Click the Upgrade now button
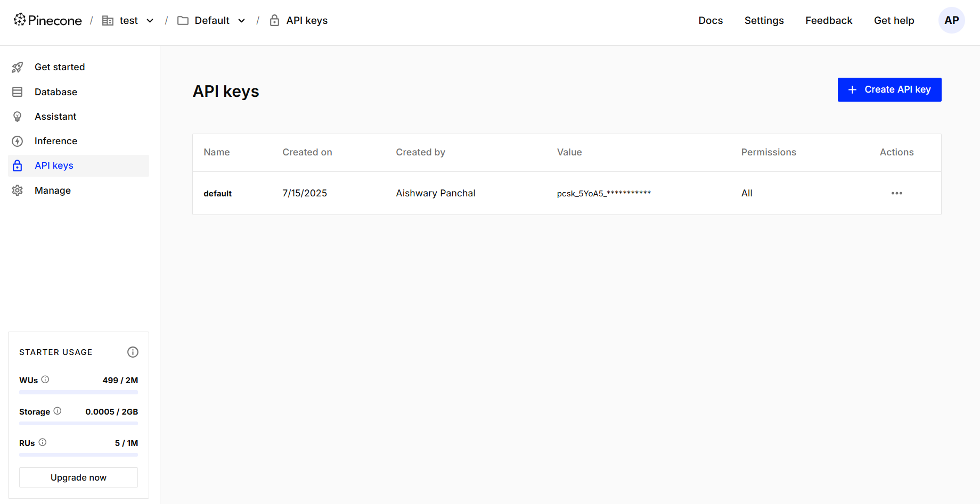 [x=78, y=477]
